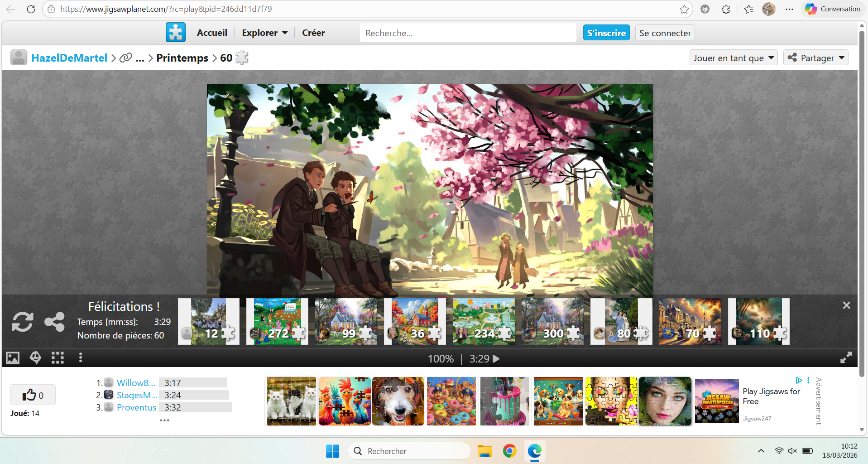Open the 272-piece suggested puzzle
Screen dimensions: 868x464
click(x=278, y=321)
